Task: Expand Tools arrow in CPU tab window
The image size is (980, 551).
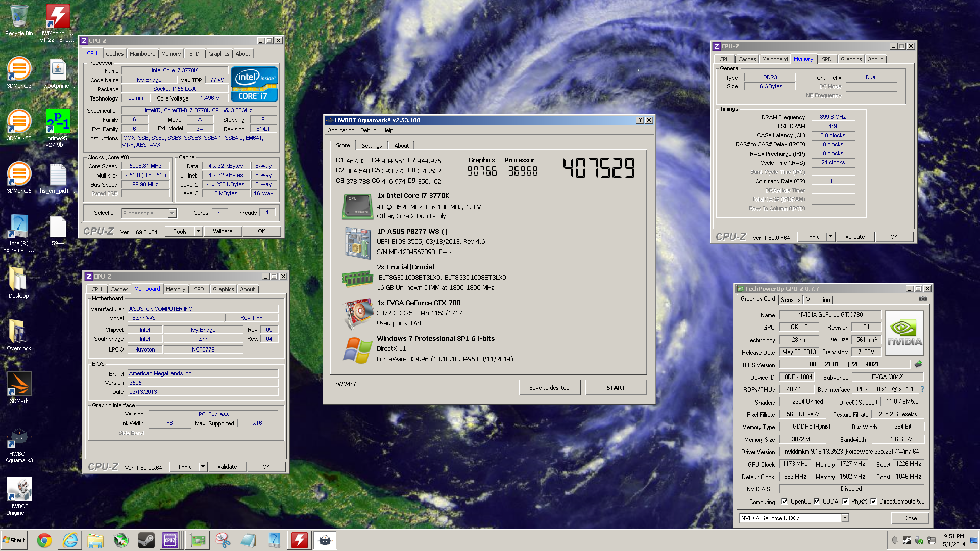Action: point(198,231)
